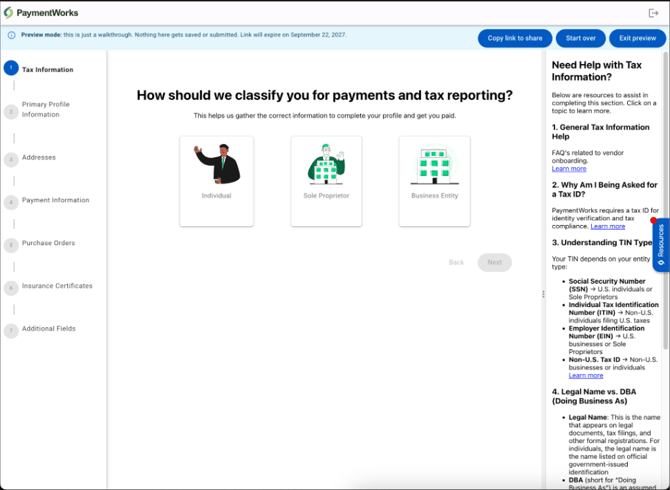The image size is (670, 490).
Task: Click the PaymentWorks logo icon
Action: 8,13
